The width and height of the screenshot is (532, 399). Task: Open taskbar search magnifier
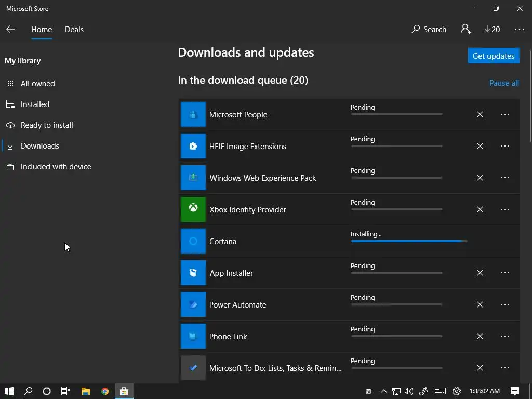28,391
